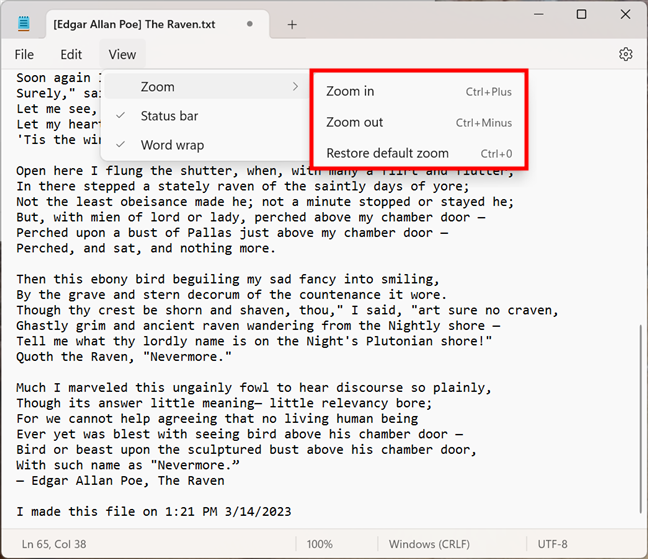Click line 'Perched, and sat, and nothing more.'
The height and width of the screenshot is (559, 648).
click(x=146, y=248)
